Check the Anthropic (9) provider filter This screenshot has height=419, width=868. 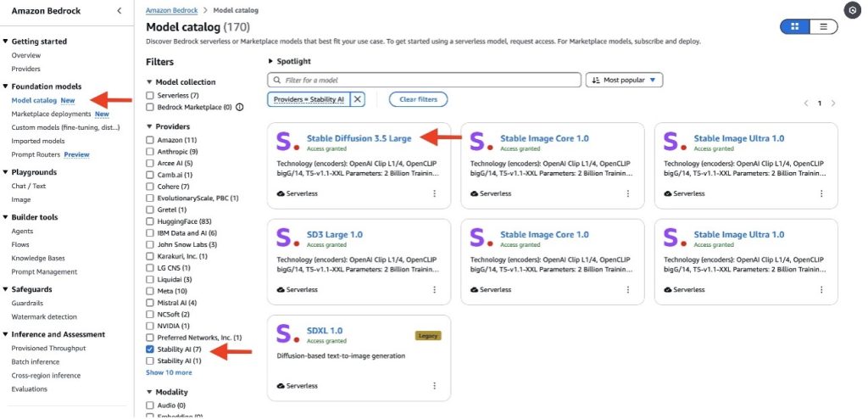click(x=150, y=151)
